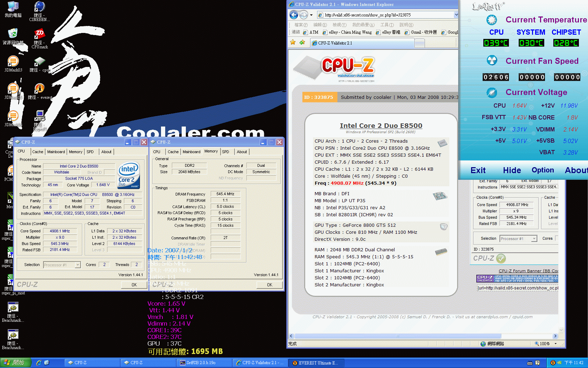Open the eBay 香港 favorites link
588x368 pixels.
click(388, 32)
